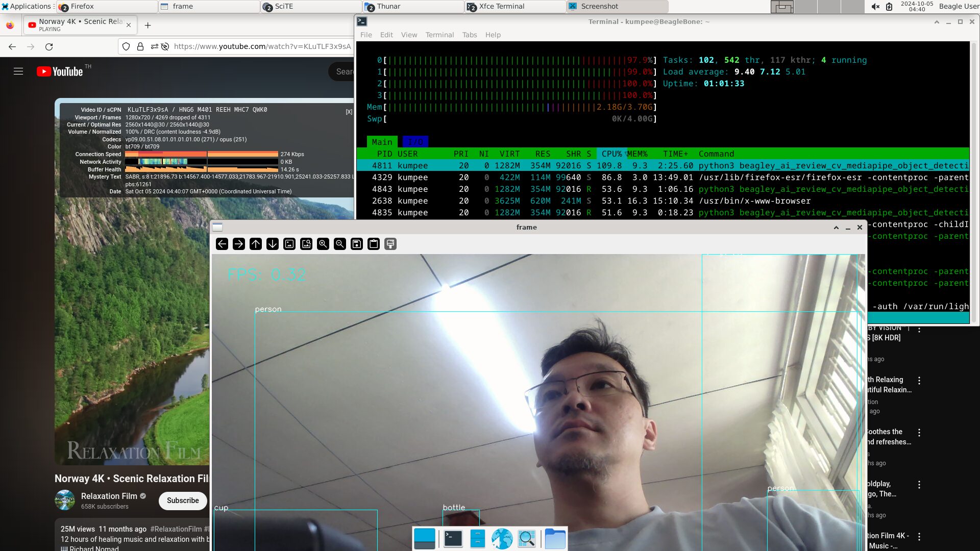Open application finder magnifier in dock
The image size is (980, 551).
[x=527, y=539]
